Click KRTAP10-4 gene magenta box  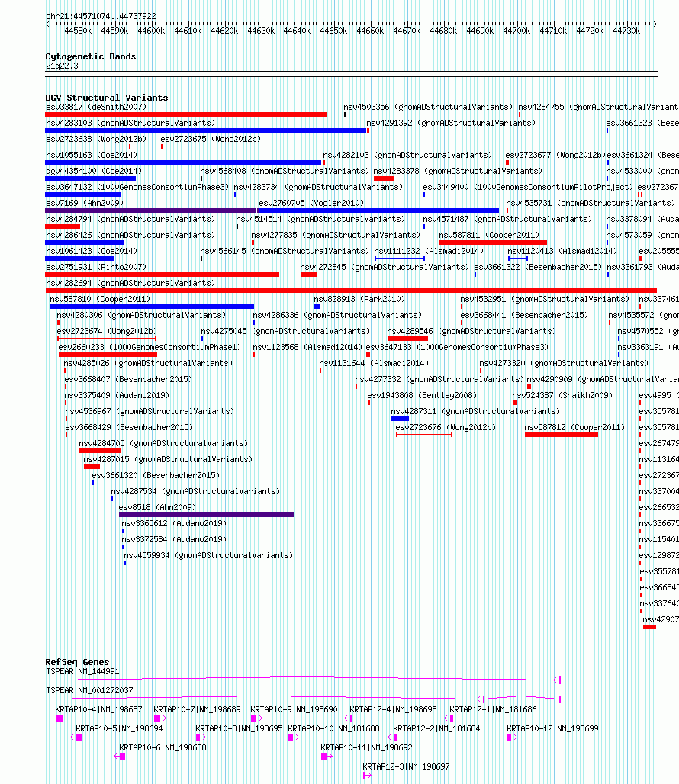(x=59, y=718)
